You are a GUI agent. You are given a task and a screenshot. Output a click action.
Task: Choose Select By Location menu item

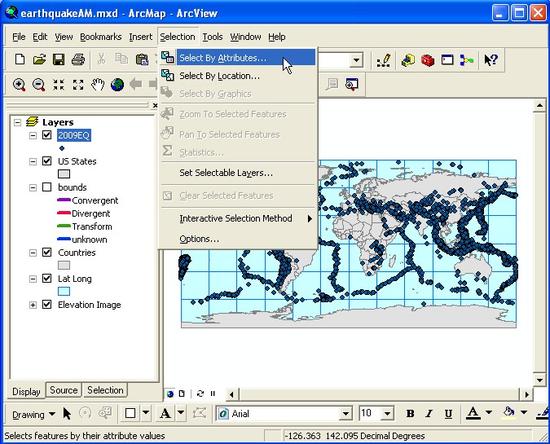coord(238,76)
